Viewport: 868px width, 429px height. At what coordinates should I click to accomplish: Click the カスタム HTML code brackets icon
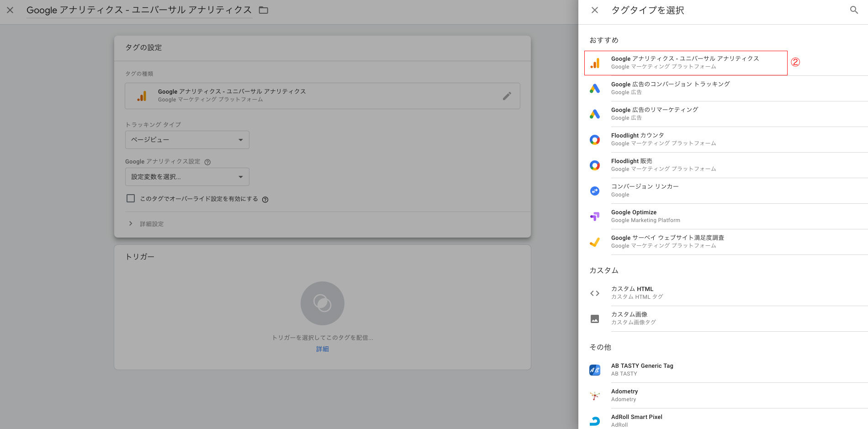[594, 293]
